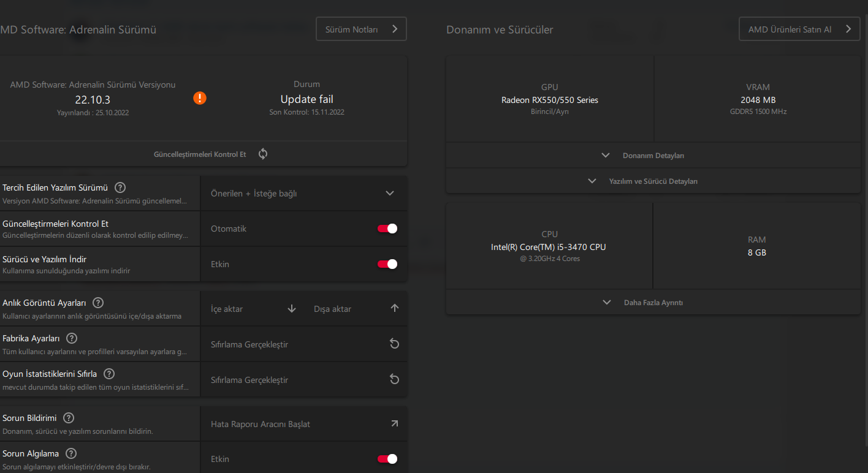
Task: Click the 2048 MB VRAM value
Action: point(758,100)
